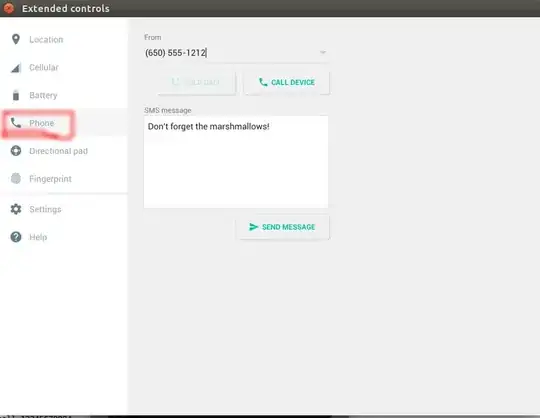The image size is (540, 418).
Task: Click the Fingerprint icon
Action: point(16,178)
